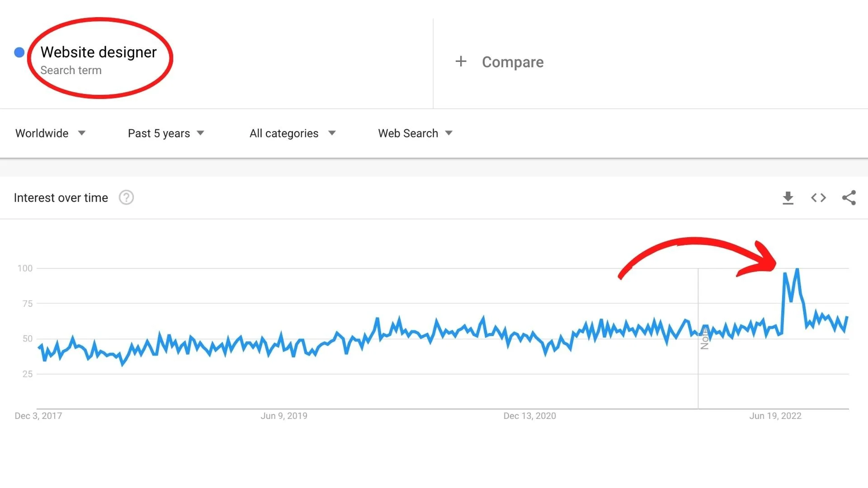Click the share chart icon
Viewport: 868px width, 488px height.
(849, 198)
